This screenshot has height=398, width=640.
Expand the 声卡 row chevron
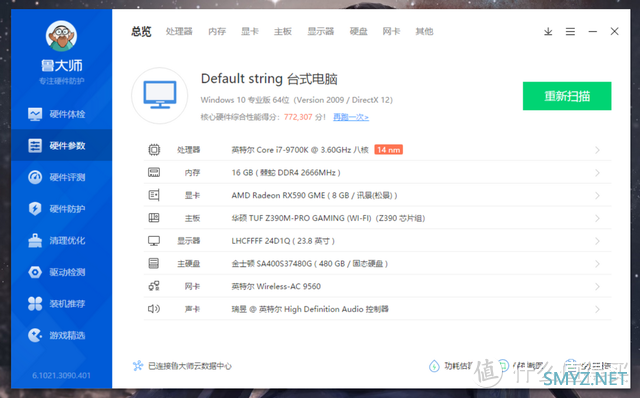tap(597, 309)
